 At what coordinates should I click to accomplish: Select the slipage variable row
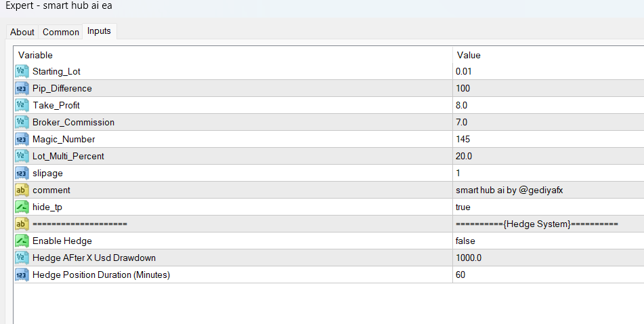(47, 173)
